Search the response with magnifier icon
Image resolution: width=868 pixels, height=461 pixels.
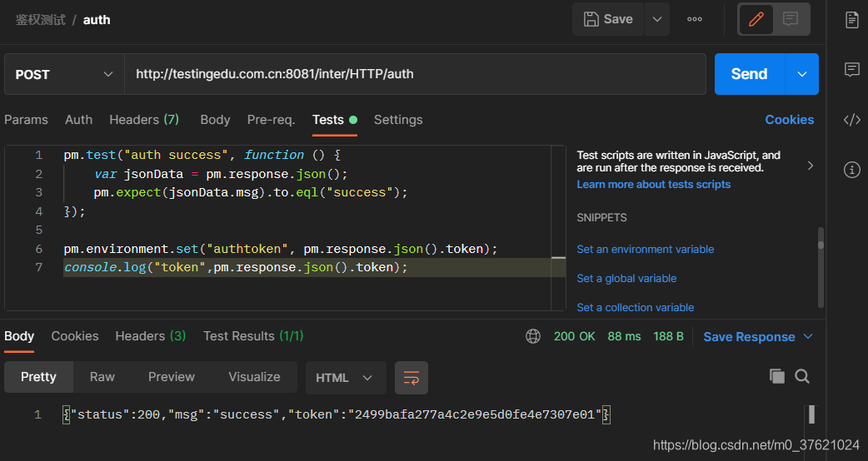tap(802, 376)
